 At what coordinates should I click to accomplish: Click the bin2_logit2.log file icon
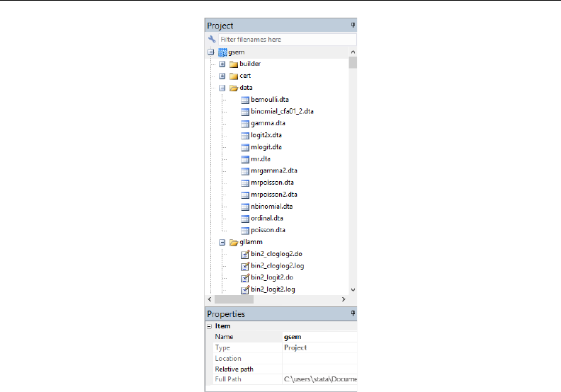[x=245, y=289]
